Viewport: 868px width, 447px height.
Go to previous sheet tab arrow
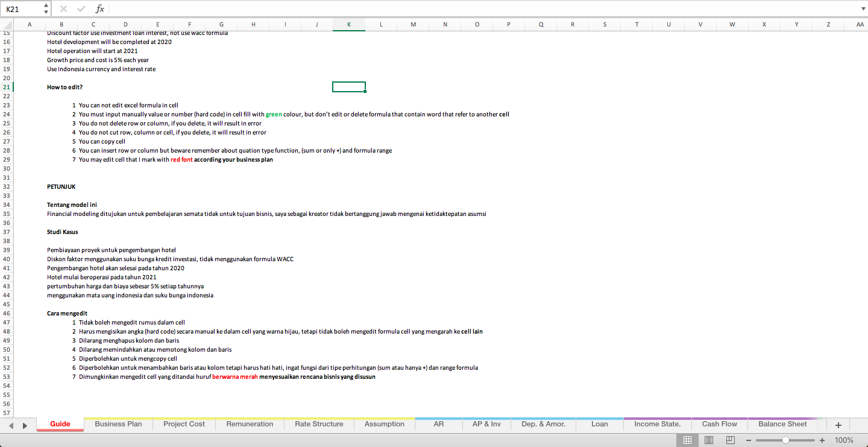[x=11, y=425]
